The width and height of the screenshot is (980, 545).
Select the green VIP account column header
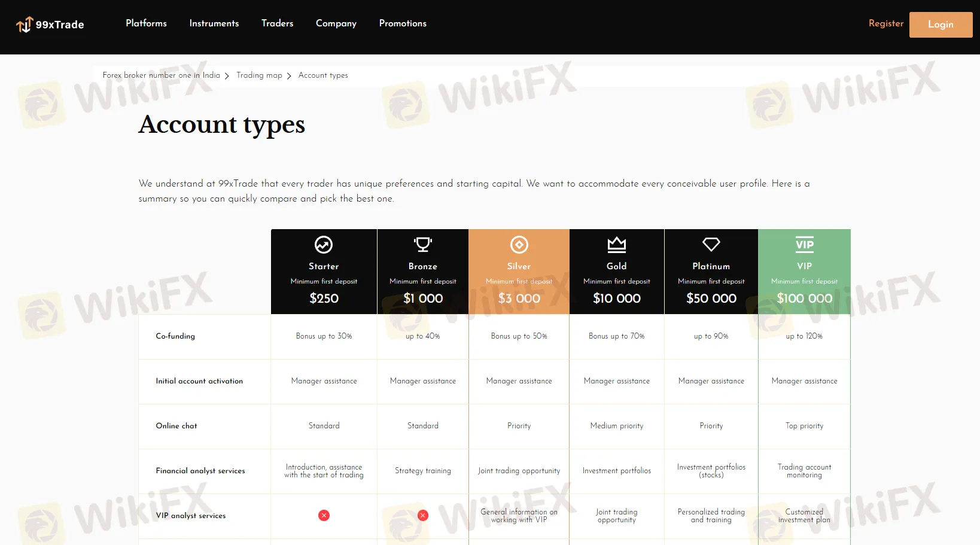pyautogui.click(x=804, y=271)
